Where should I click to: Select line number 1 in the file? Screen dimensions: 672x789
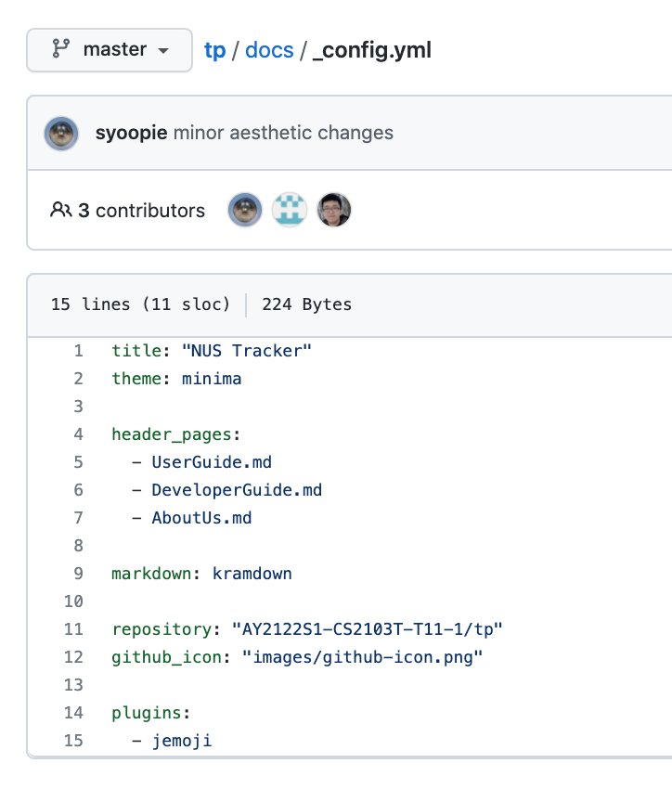79,351
